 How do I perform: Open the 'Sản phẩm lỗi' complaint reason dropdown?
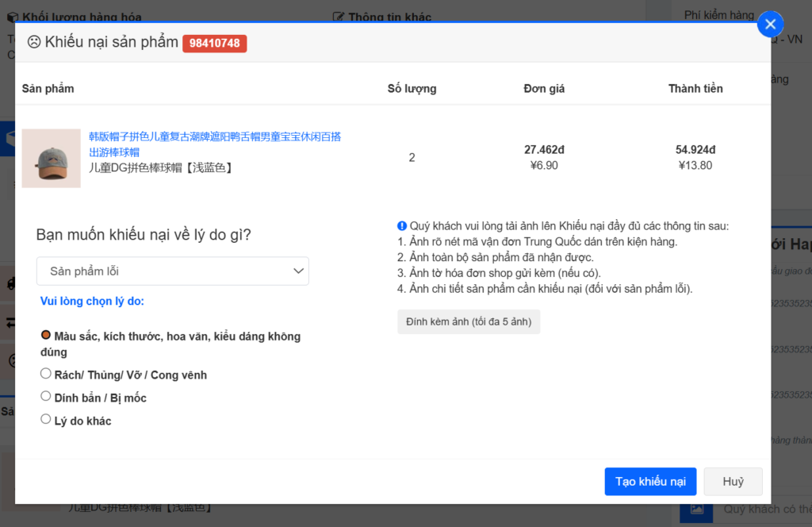pos(172,271)
